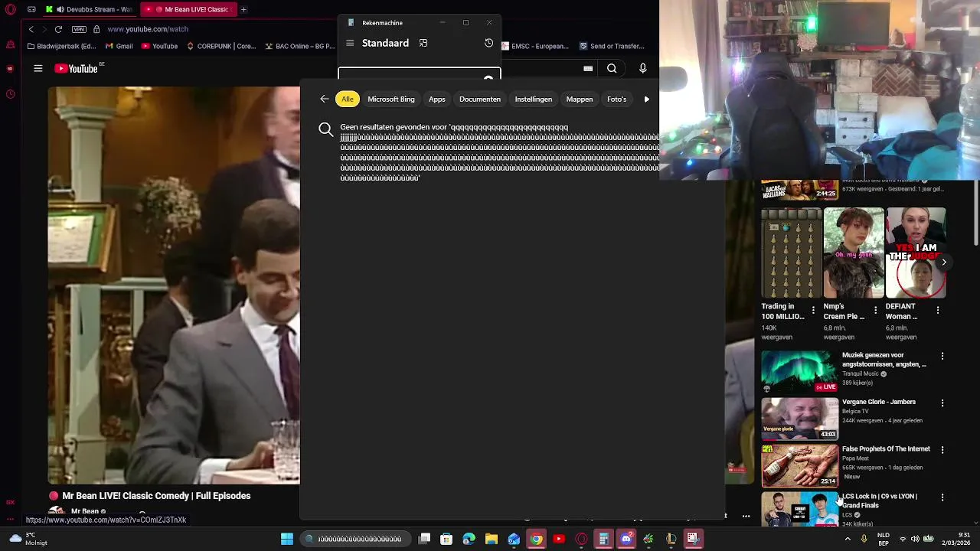
Task: Open the YouTube hamburger guide menu
Action: (x=38, y=69)
